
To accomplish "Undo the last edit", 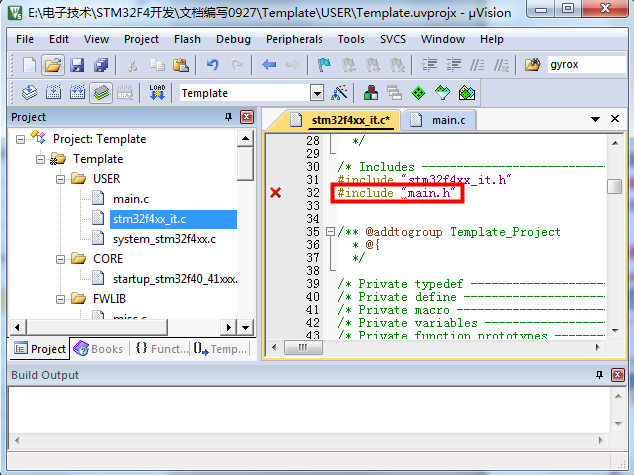I will pyautogui.click(x=212, y=65).
